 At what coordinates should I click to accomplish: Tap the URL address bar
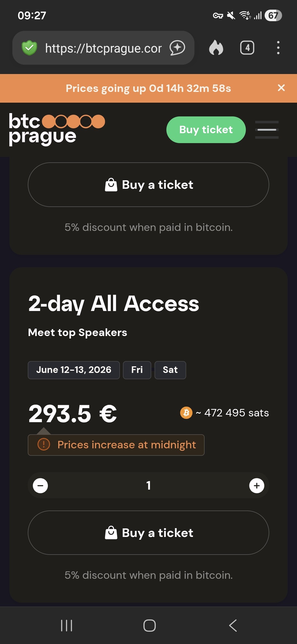pos(103,48)
